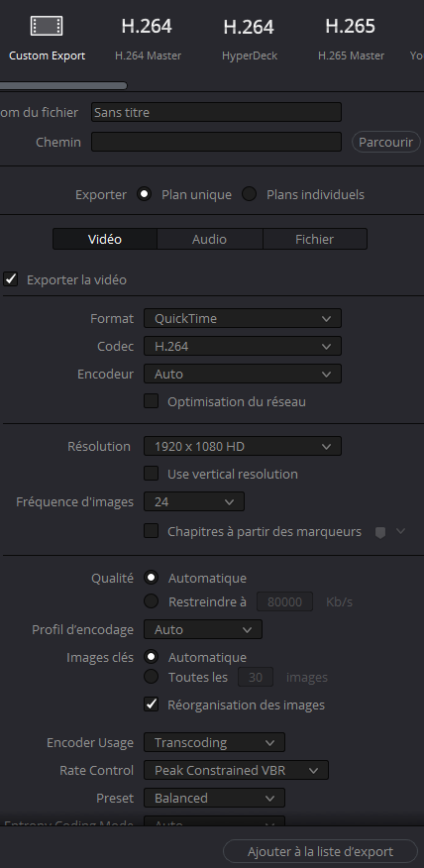This screenshot has height=868, width=424.
Task: Select Plans individuels radio button
Action: click(250, 194)
